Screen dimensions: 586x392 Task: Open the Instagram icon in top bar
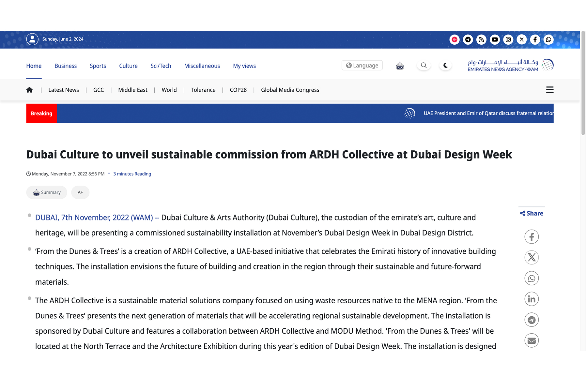click(x=508, y=39)
